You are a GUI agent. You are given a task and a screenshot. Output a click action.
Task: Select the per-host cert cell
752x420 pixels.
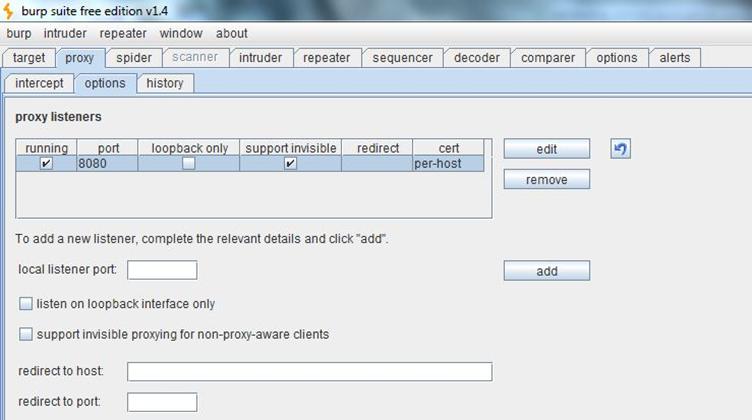pos(448,163)
